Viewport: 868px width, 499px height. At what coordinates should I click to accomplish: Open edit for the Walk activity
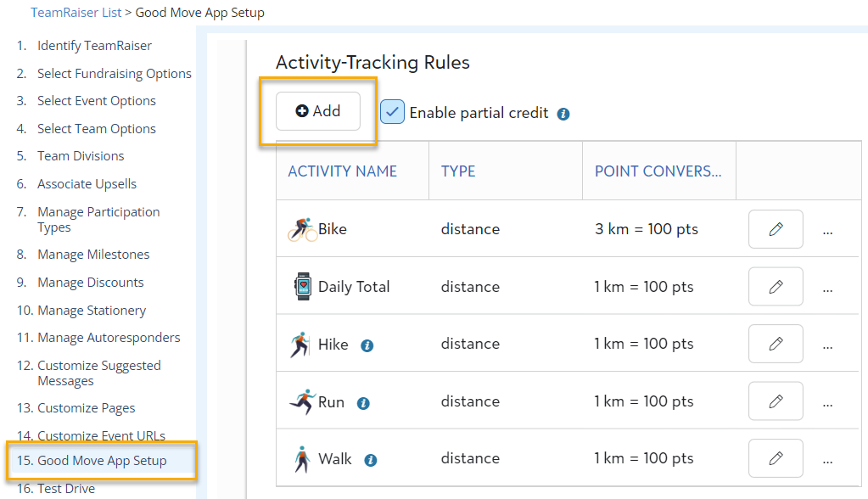pyautogui.click(x=776, y=458)
